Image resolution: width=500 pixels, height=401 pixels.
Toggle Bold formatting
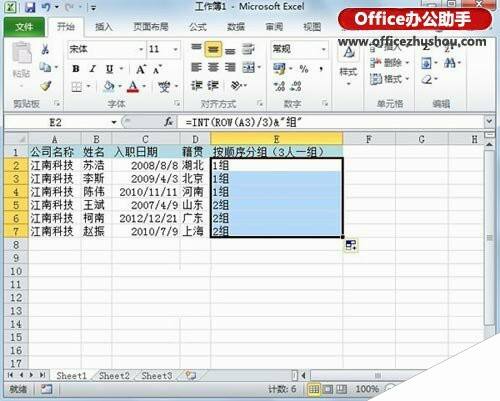76,69
